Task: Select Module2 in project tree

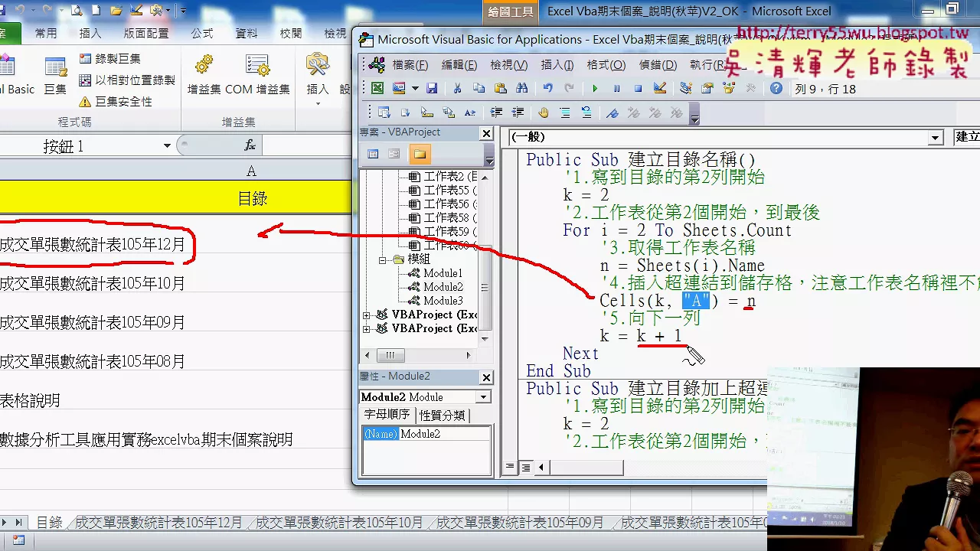Action: (x=443, y=287)
